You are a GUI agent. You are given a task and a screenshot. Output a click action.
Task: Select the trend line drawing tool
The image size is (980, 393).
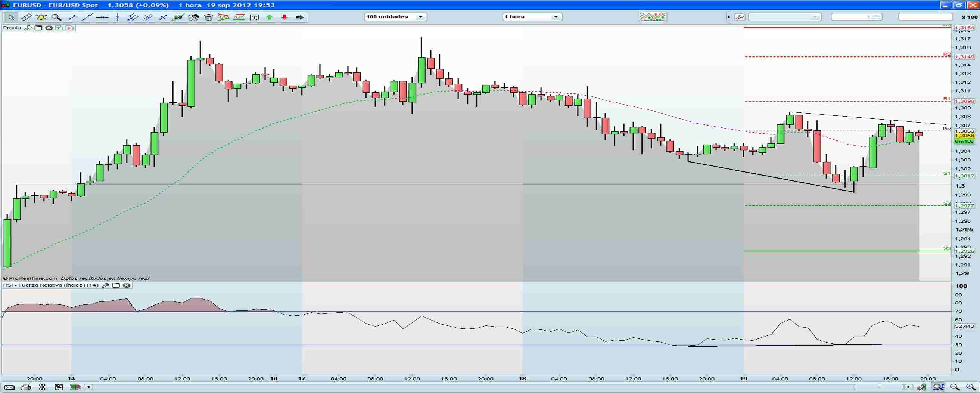86,17
